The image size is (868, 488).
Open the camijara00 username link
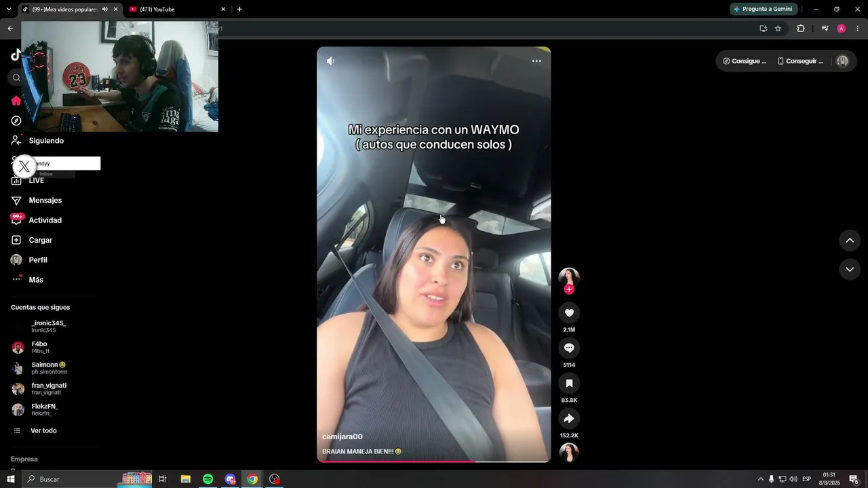click(342, 436)
